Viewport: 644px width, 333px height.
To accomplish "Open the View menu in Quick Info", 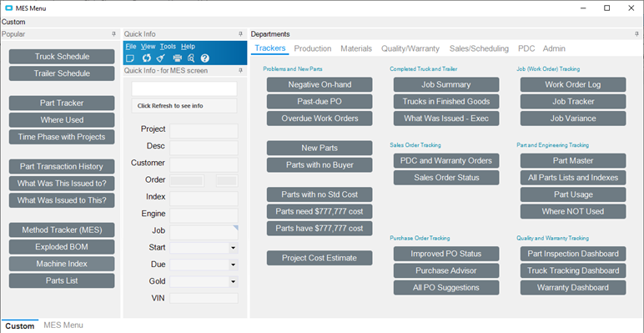I will 148,47.
